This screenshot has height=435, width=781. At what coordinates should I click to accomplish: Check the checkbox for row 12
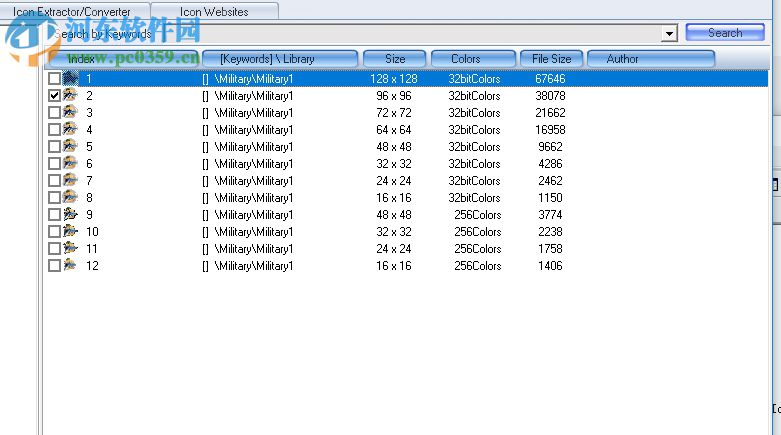[x=54, y=265]
